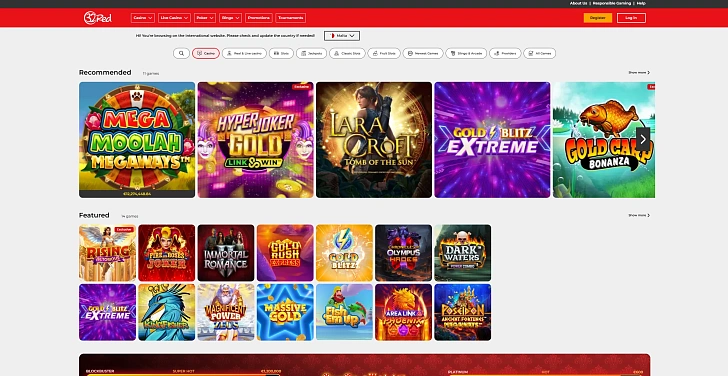Screen dimensions: 728x376
Task: Open Mega Moolah Megaways game tile
Action: tap(137, 140)
